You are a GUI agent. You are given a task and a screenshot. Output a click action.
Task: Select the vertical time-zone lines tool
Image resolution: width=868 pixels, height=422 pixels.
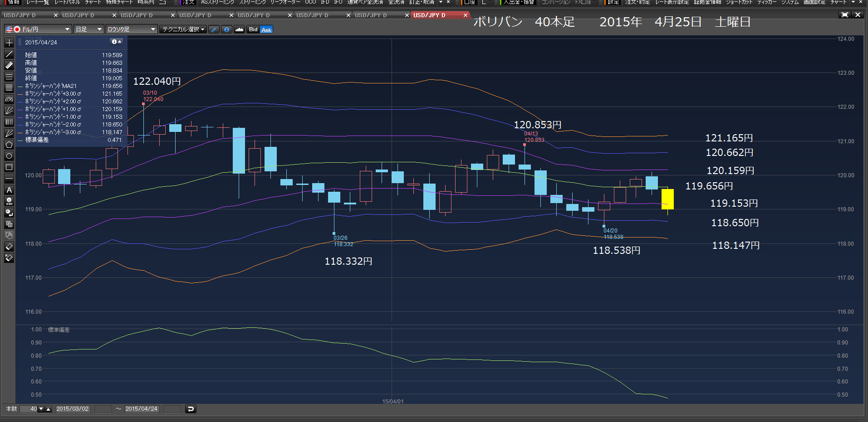(9, 122)
